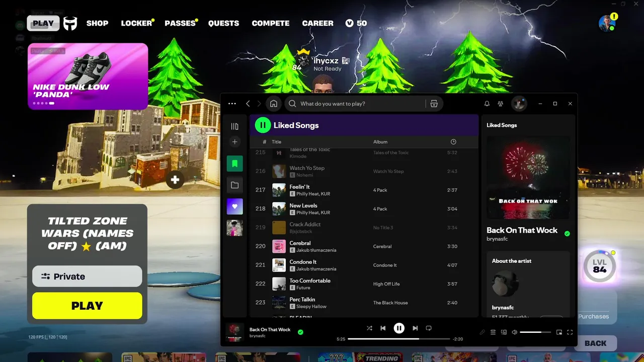Go to Spotify Home
Screen dimensions: 644x362
274,104
